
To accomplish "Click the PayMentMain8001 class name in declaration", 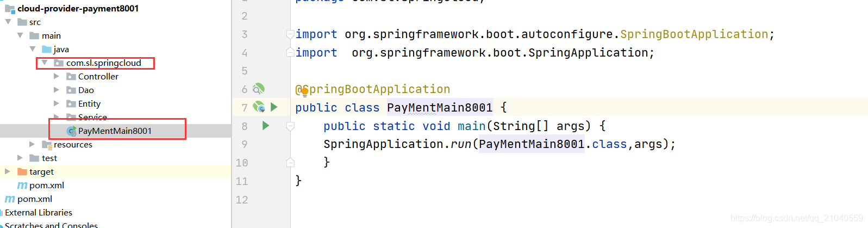I will click(x=440, y=107).
